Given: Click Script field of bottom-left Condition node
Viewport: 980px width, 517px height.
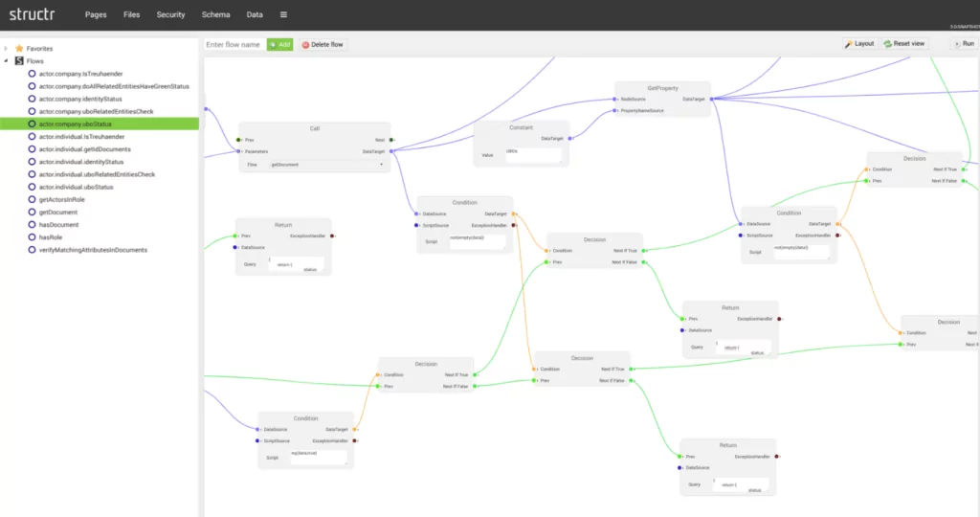Looking at the screenshot, I should (318, 457).
